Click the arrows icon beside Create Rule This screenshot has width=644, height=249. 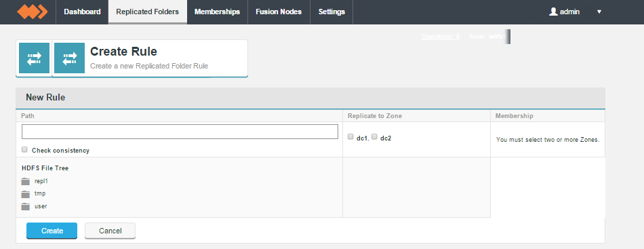[x=69, y=58]
